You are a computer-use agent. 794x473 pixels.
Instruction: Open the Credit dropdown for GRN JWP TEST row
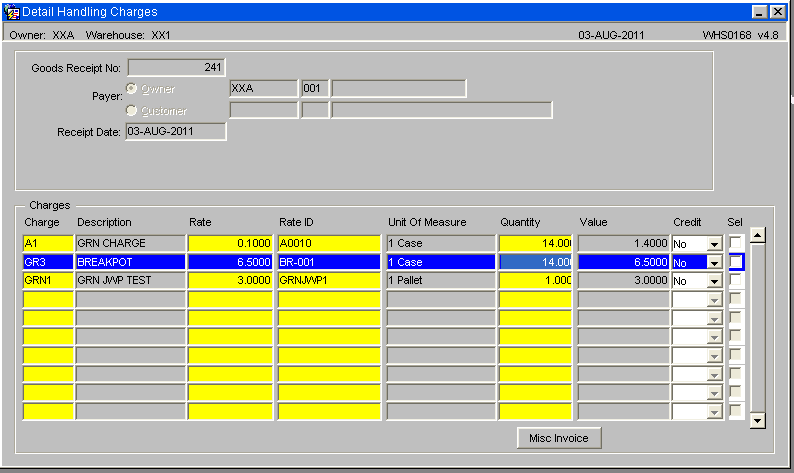714,281
